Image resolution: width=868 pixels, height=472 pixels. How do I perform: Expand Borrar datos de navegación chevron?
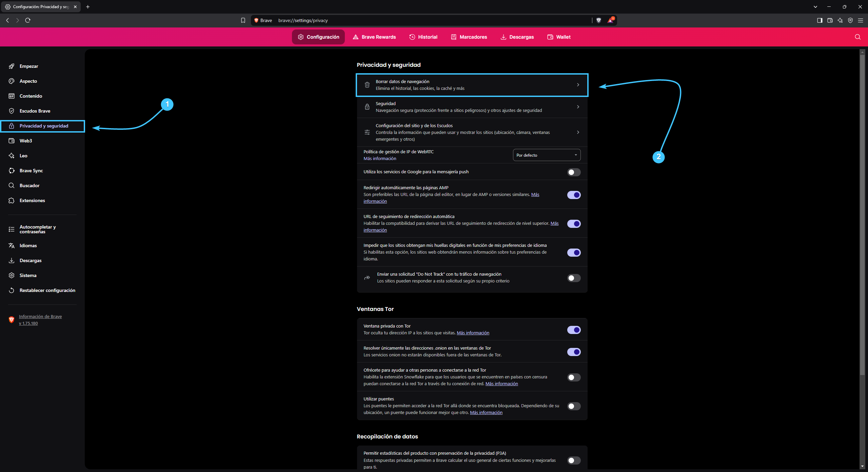click(x=578, y=85)
